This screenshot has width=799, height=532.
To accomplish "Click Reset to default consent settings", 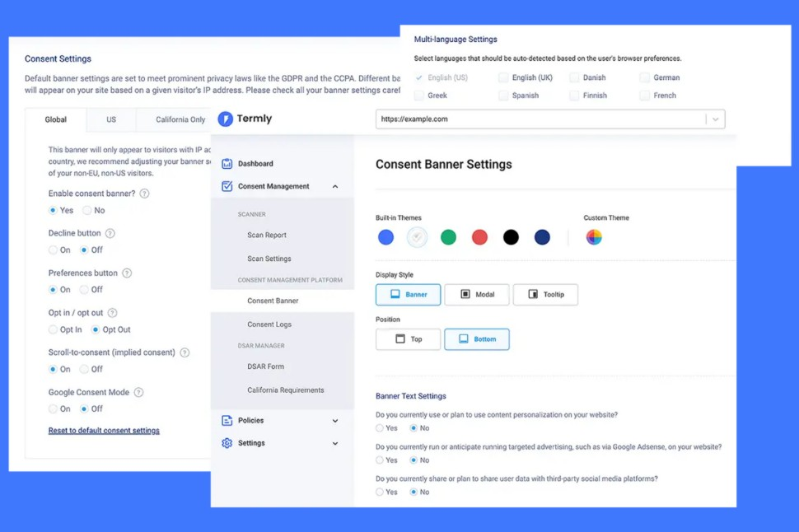I will [104, 430].
